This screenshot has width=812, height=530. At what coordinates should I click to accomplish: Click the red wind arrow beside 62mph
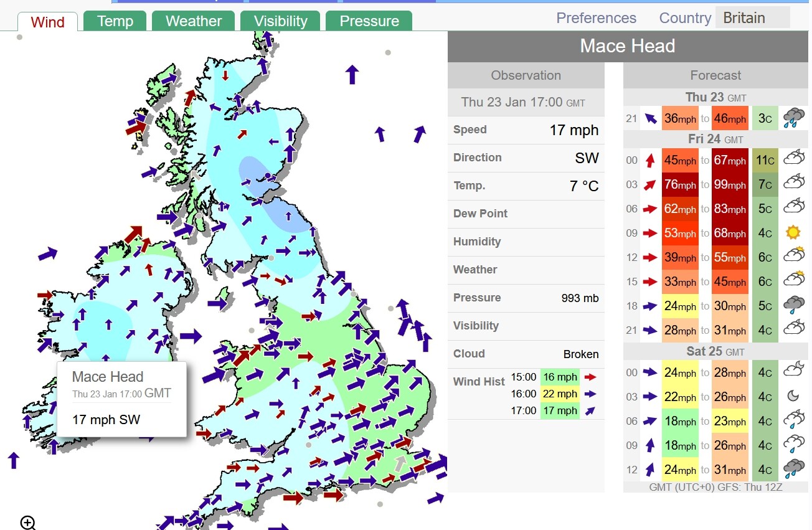click(x=651, y=209)
